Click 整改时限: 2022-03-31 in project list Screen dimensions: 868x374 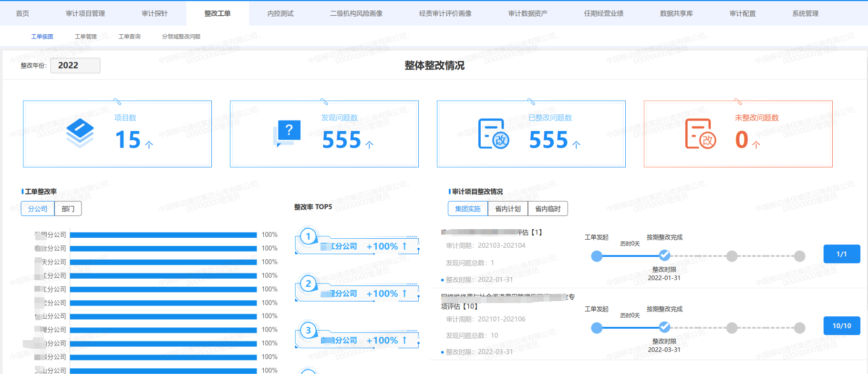(479, 352)
